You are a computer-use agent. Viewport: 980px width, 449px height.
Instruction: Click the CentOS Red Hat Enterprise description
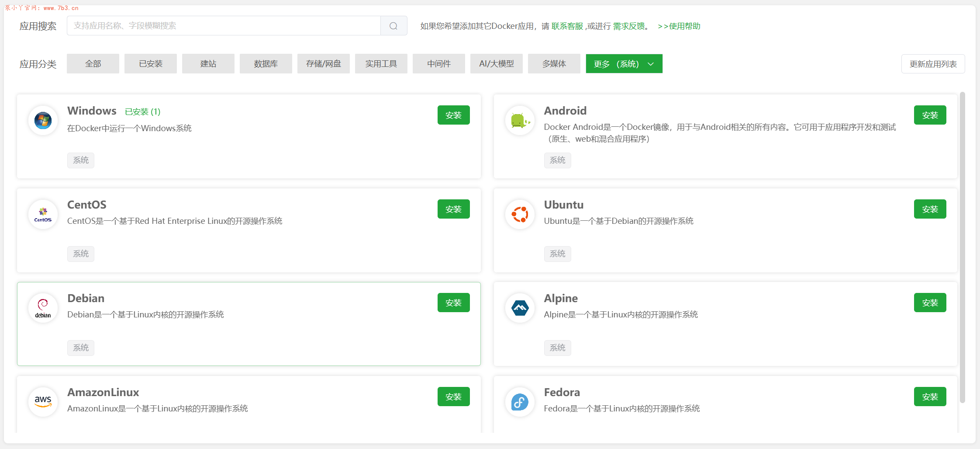[x=175, y=221]
